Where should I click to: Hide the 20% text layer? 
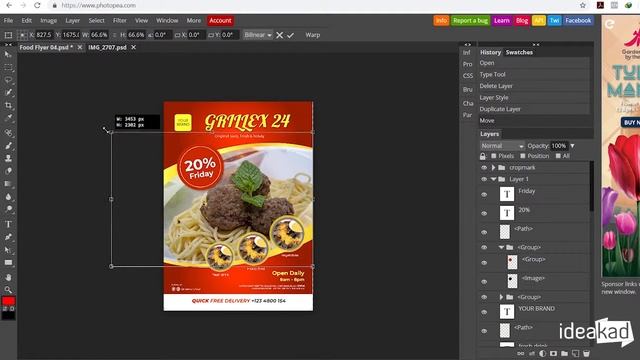(484, 213)
